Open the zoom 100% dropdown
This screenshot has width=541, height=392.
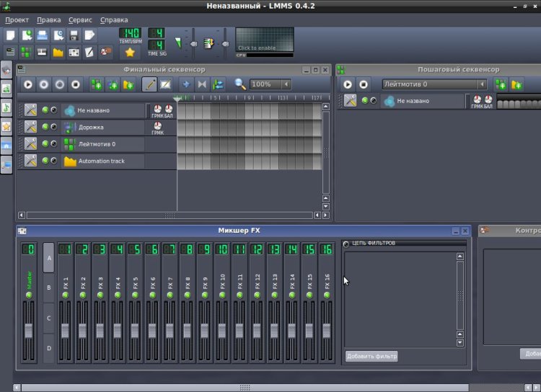(286, 84)
